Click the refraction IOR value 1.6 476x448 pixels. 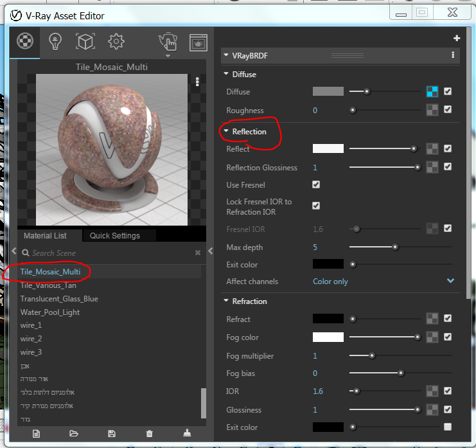318,391
